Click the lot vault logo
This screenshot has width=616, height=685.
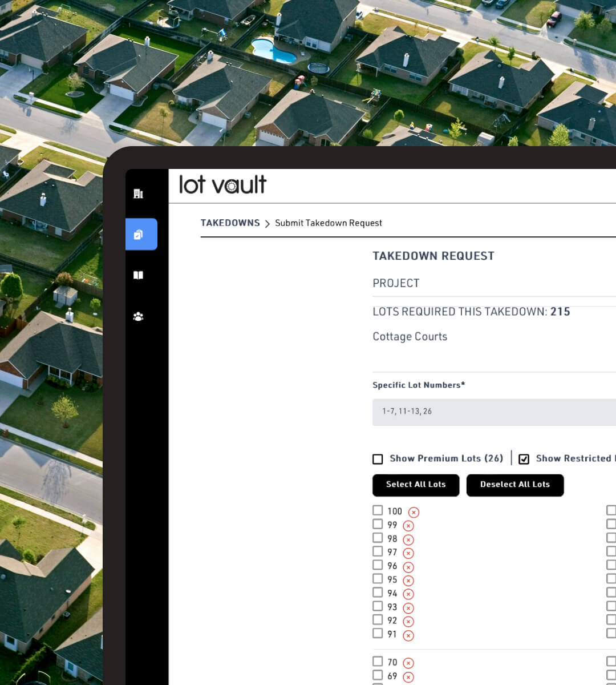tap(222, 184)
